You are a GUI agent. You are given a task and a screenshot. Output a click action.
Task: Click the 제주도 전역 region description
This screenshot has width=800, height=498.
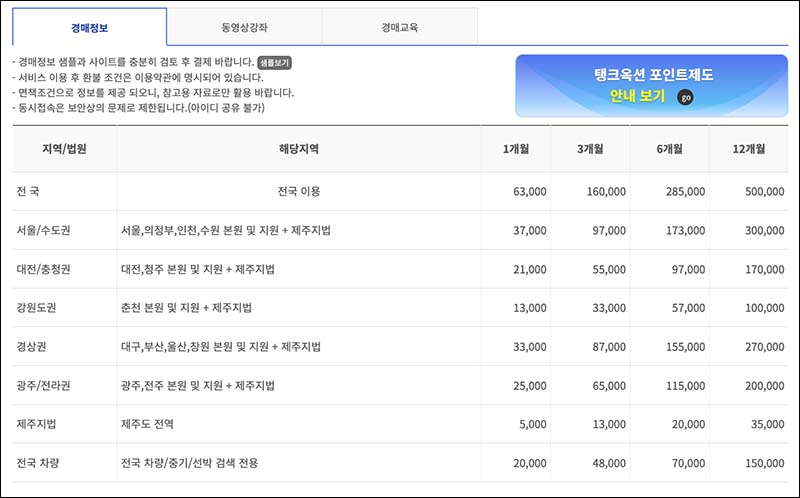(147, 424)
